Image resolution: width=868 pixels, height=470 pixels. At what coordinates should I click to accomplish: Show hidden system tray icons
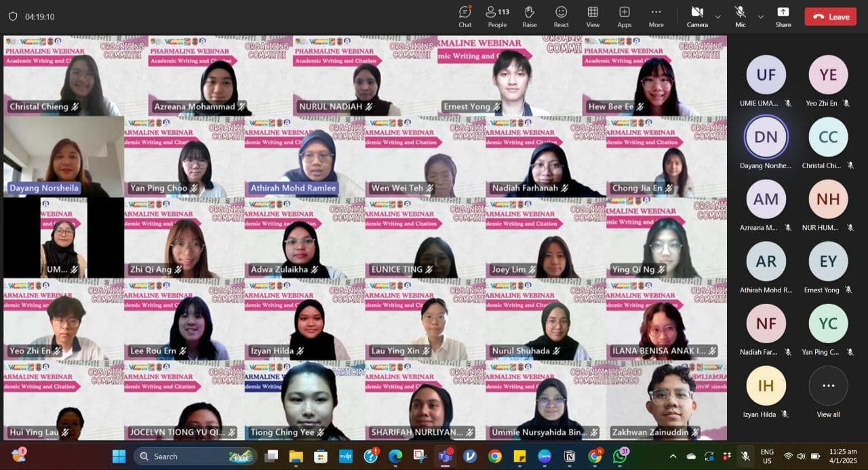[x=673, y=456]
